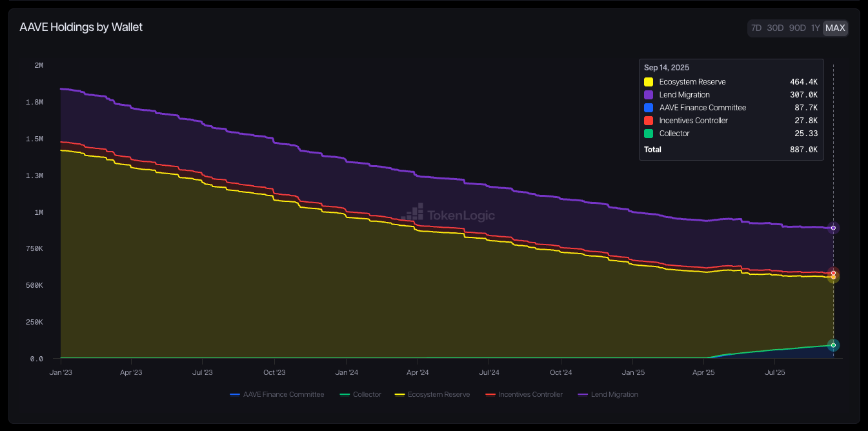The image size is (868, 431).
Task: Click the red Incentives Controller tooltip swatch
Action: coord(649,121)
